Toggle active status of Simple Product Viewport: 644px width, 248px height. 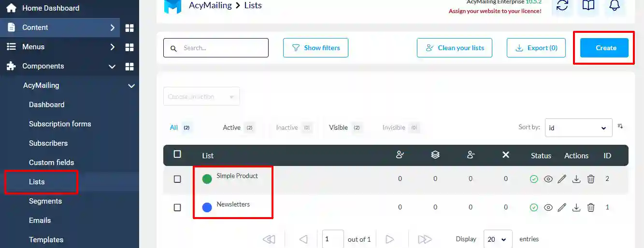pos(534,179)
